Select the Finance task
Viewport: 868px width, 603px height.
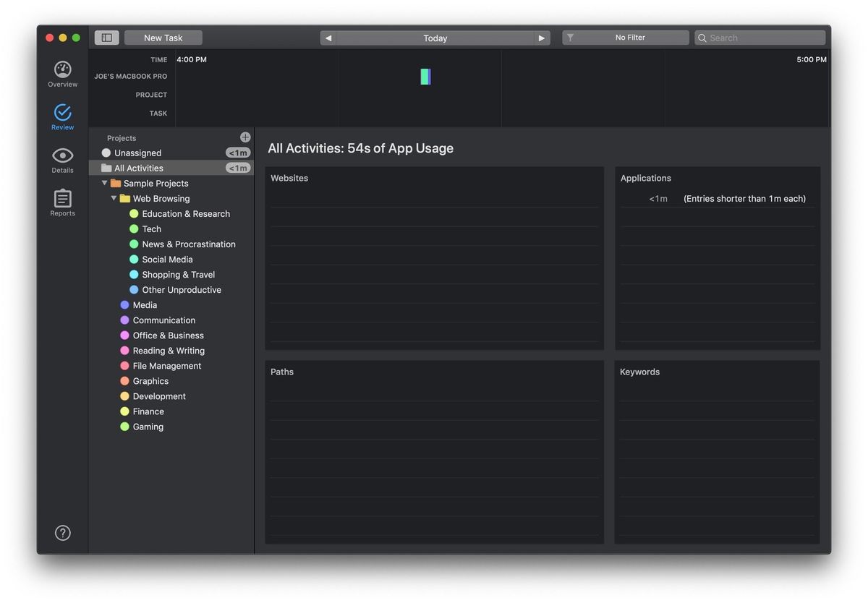(x=148, y=411)
